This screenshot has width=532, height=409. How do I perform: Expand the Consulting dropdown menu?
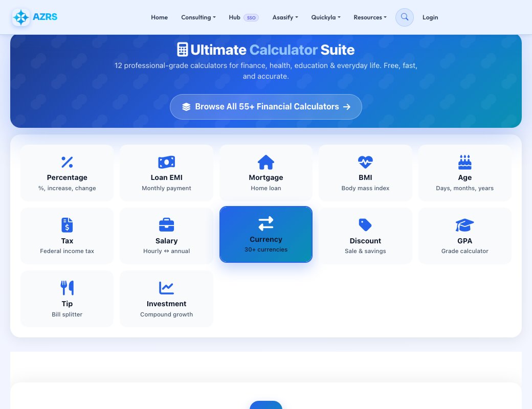tap(198, 17)
